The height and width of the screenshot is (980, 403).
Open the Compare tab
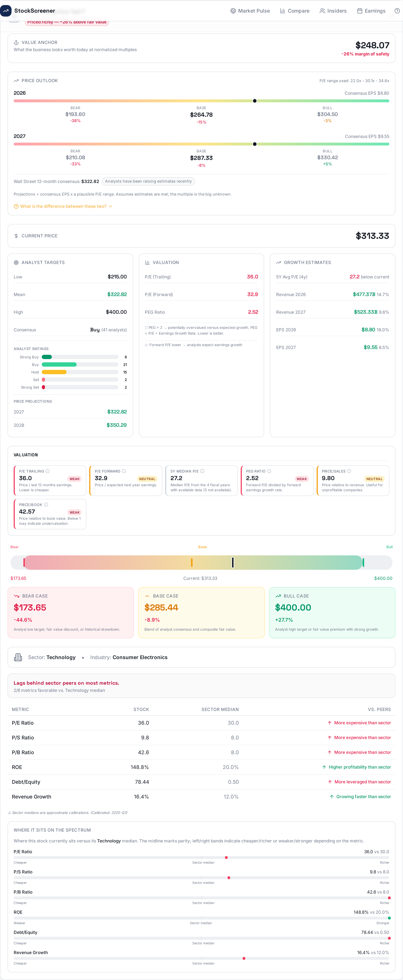[x=295, y=11]
